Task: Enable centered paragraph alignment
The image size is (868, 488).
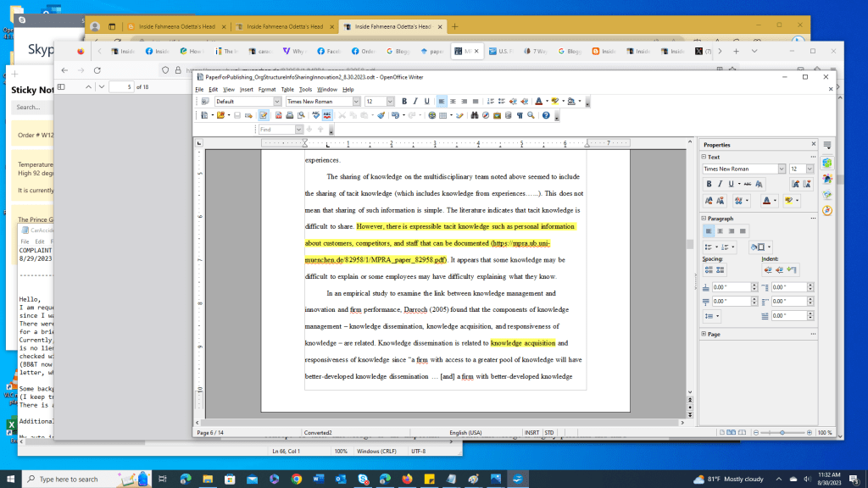Action: (x=720, y=230)
